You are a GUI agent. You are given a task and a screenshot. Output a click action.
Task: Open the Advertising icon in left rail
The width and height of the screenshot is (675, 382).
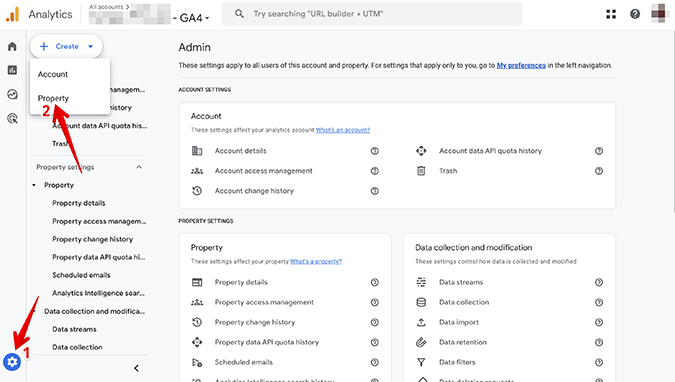point(12,118)
